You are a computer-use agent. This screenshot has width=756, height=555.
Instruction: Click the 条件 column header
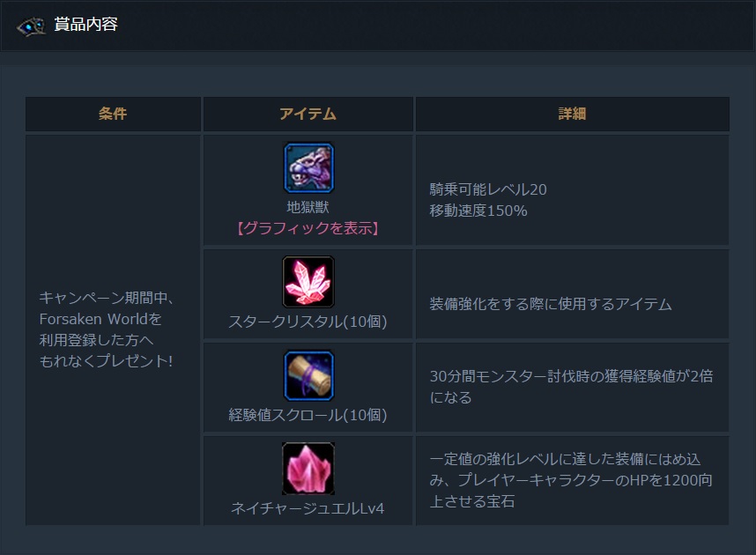(113, 114)
